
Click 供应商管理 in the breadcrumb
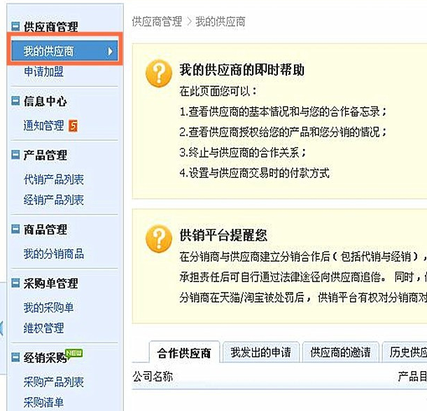157,22
